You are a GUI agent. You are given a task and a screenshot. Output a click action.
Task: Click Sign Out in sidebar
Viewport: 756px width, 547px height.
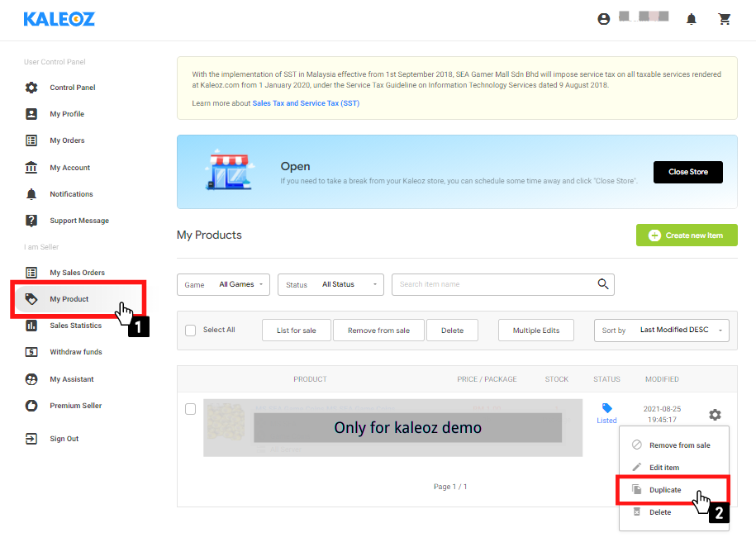64,439
